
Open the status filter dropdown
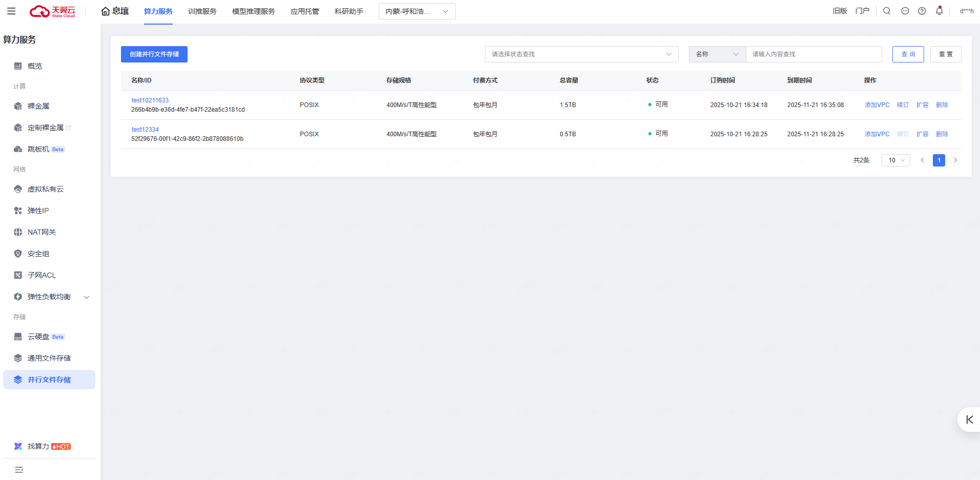tap(581, 54)
